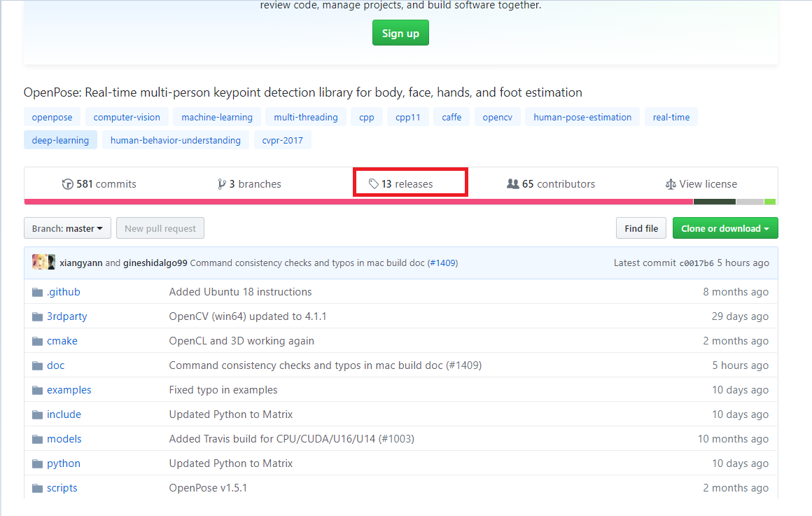Click the contributors people icon

512,184
